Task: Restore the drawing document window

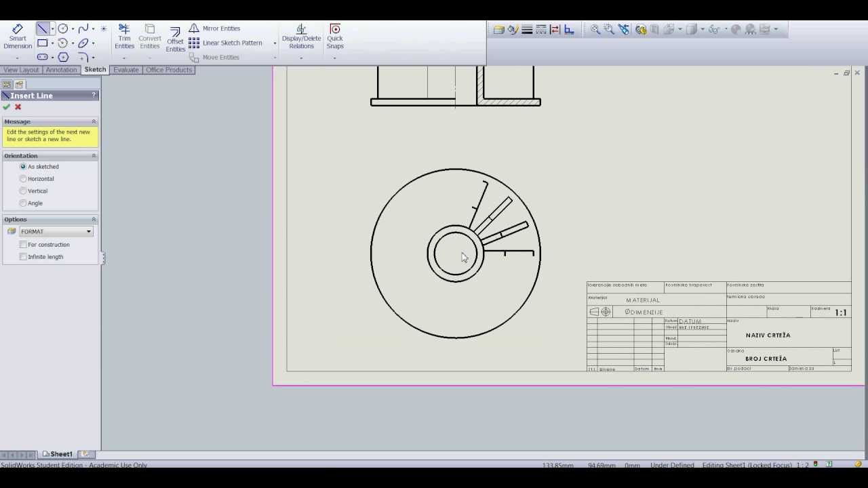Action: coord(846,73)
